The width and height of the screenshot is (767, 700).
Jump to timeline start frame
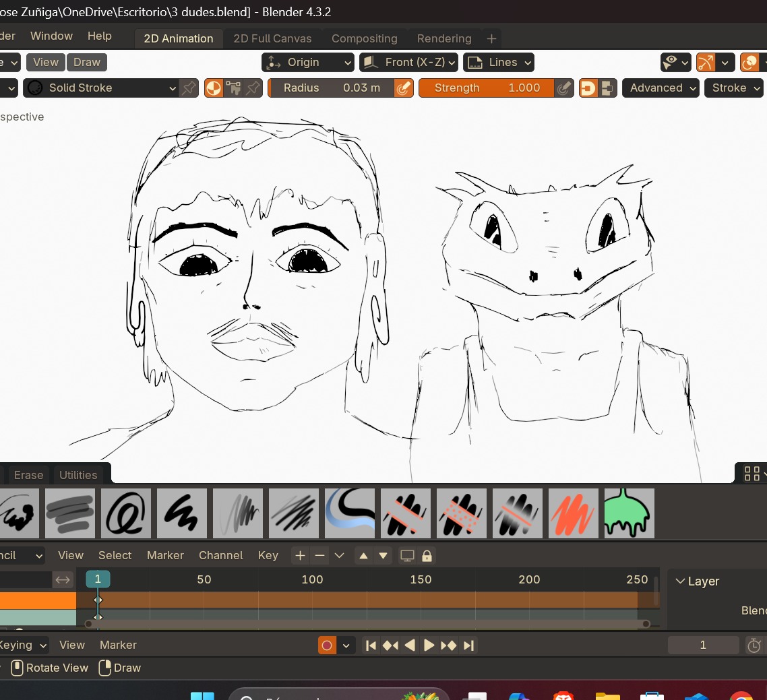coord(371,645)
